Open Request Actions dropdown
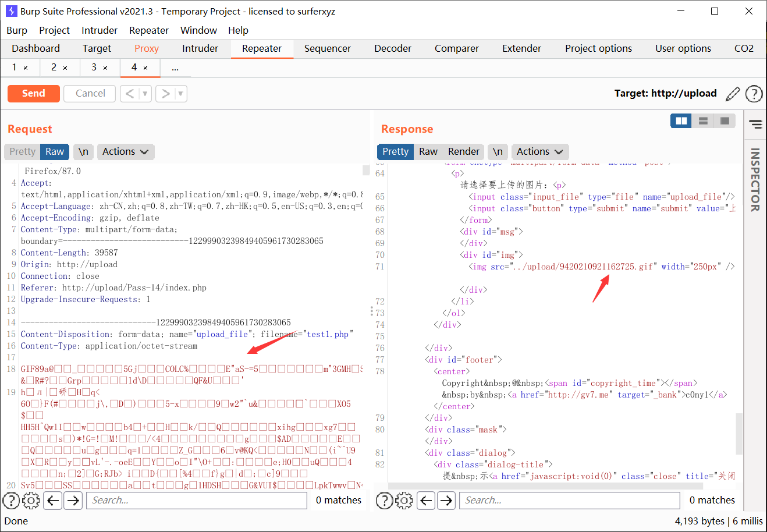Viewport: 767px width, 532px height. [x=125, y=152]
